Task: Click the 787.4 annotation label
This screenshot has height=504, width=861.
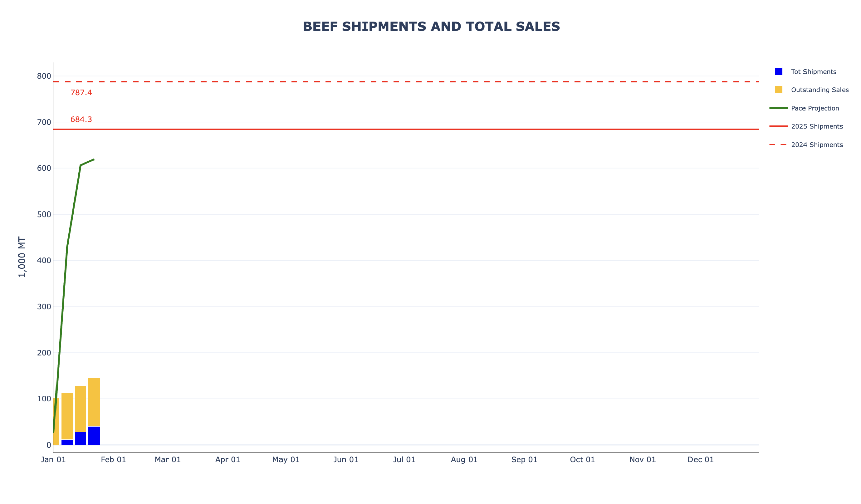Action: (x=81, y=93)
